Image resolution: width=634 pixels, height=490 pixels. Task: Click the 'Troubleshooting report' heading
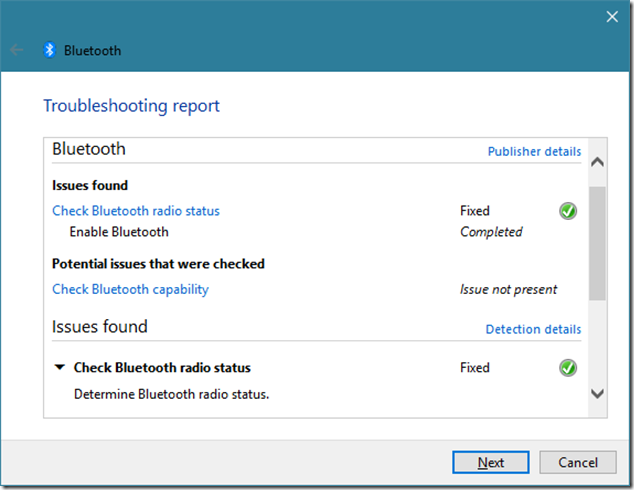[131, 106]
